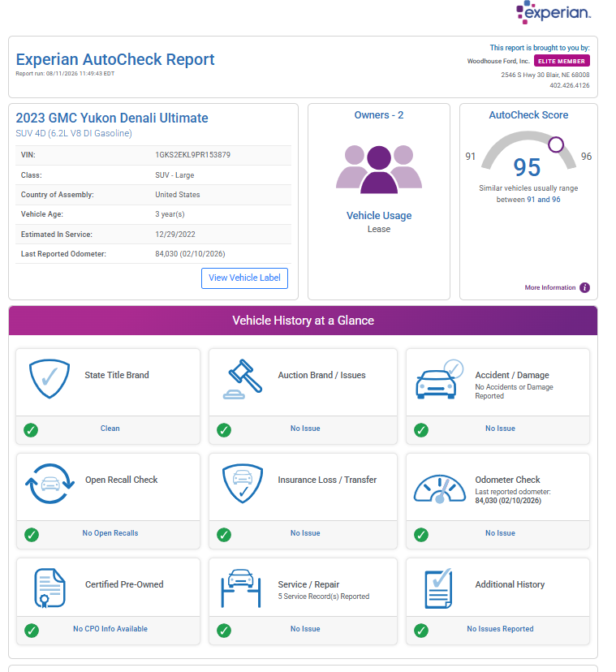Click the Accident / Damage heading
The image size is (616, 672).
click(512, 375)
